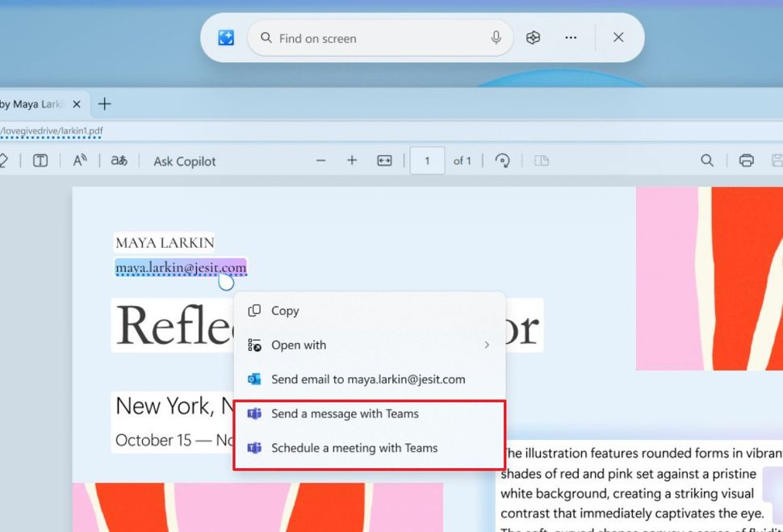Open a new browser tab

[x=104, y=104]
